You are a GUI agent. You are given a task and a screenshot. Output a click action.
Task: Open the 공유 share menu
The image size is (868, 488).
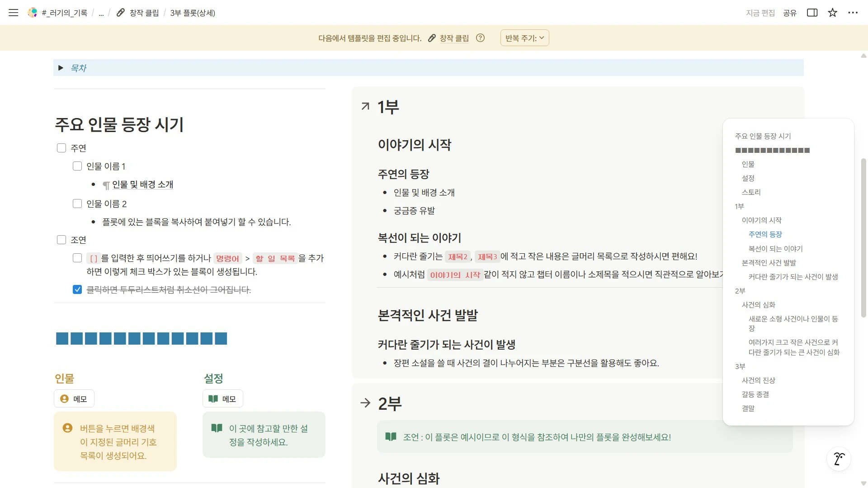coord(789,13)
